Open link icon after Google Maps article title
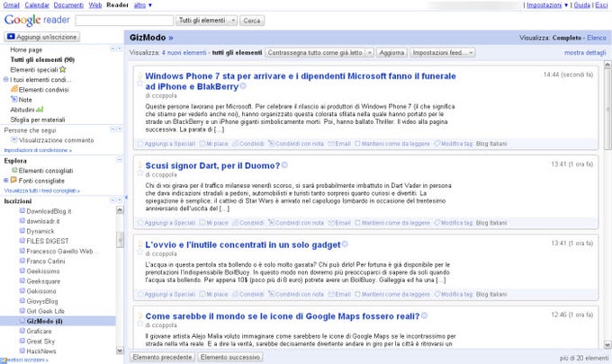Image resolution: width=612 pixels, height=364 pixels. (424, 315)
